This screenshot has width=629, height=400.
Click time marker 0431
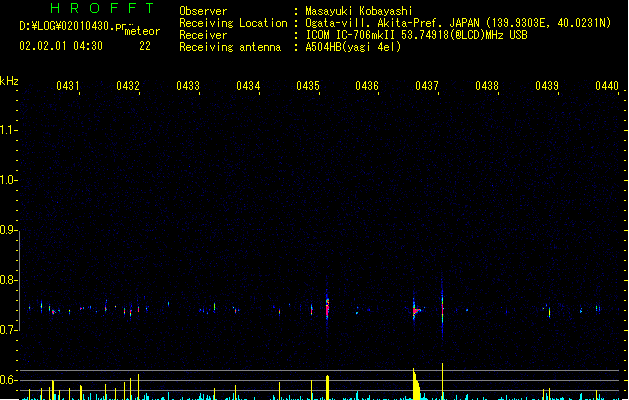(x=68, y=85)
